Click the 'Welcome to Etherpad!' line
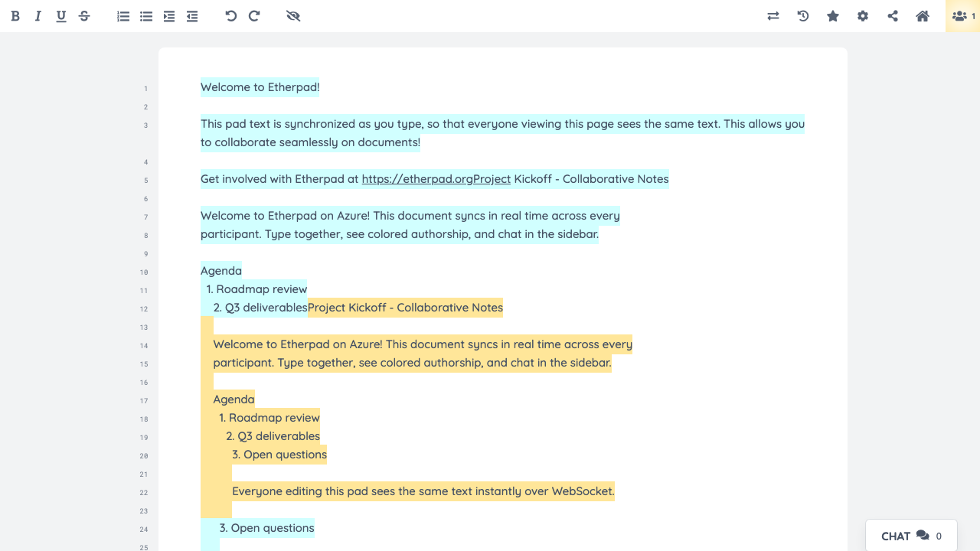980x551 pixels. pyautogui.click(x=260, y=87)
